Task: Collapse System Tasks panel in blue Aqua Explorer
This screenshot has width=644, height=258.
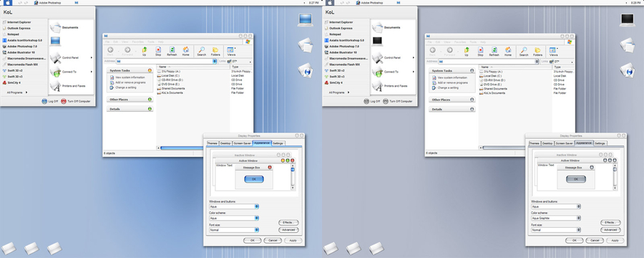Action: coord(150,71)
